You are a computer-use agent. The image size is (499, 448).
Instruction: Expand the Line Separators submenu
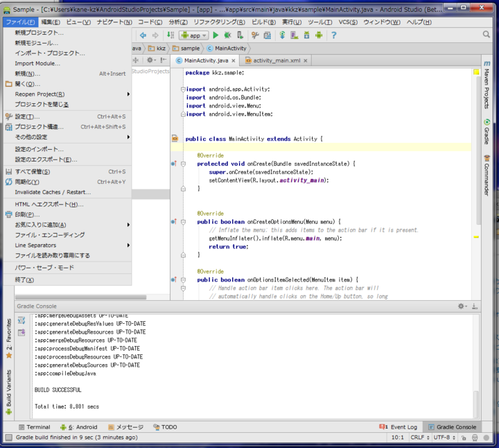click(x=67, y=245)
